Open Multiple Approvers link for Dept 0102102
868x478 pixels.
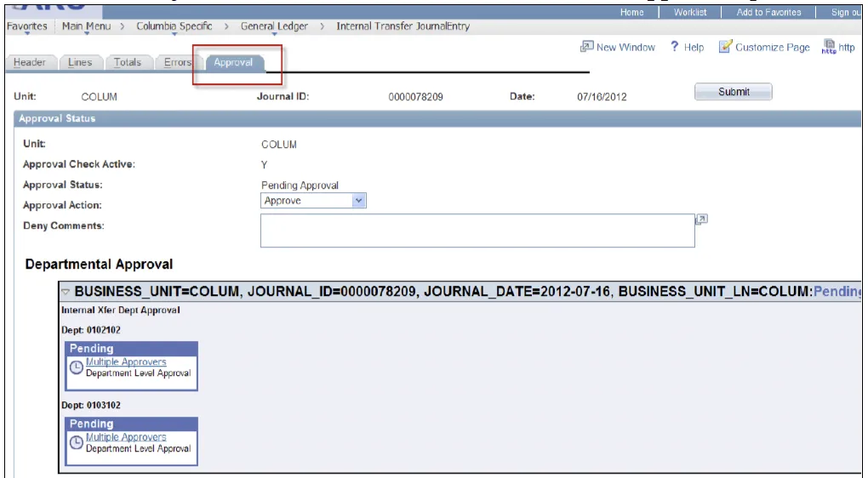click(126, 361)
